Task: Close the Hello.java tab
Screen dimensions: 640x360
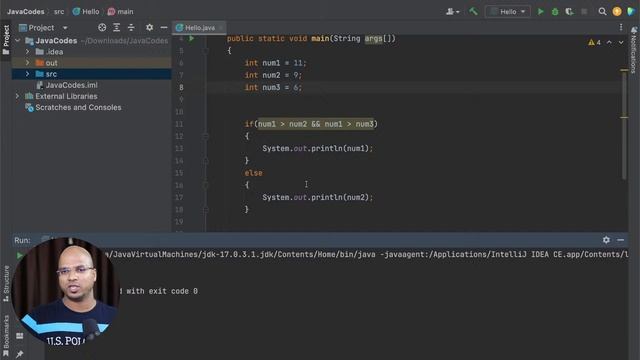Action: [x=221, y=28]
